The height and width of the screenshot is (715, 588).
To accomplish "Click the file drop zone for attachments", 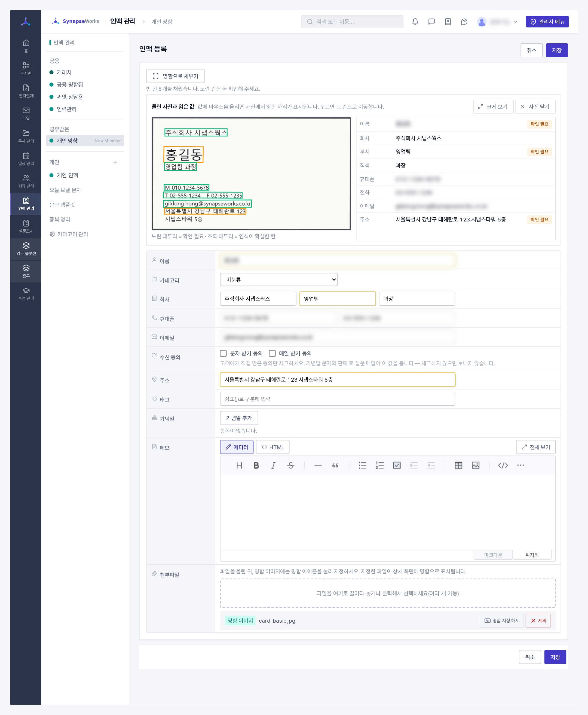I will click(387, 593).
